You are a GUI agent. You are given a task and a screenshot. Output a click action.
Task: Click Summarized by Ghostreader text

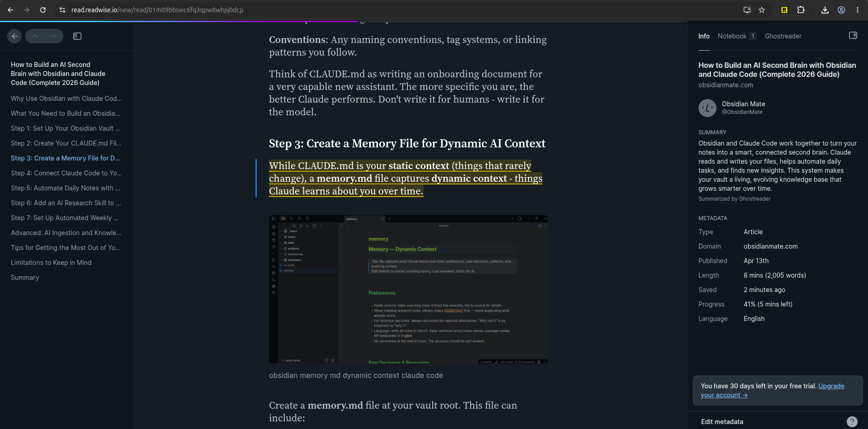coord(735,199)
